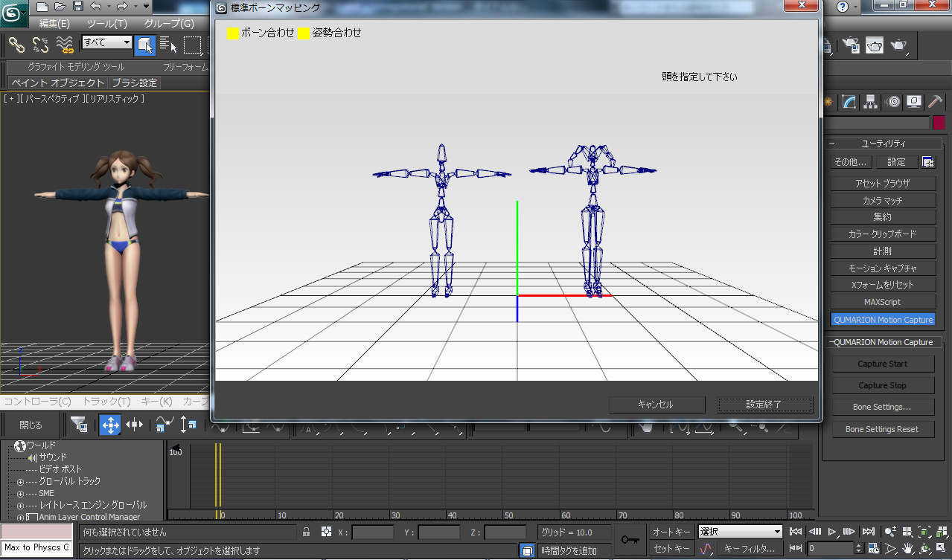Select the Link tool in the main toolbar
952x560 pixels.
(17, 45)
